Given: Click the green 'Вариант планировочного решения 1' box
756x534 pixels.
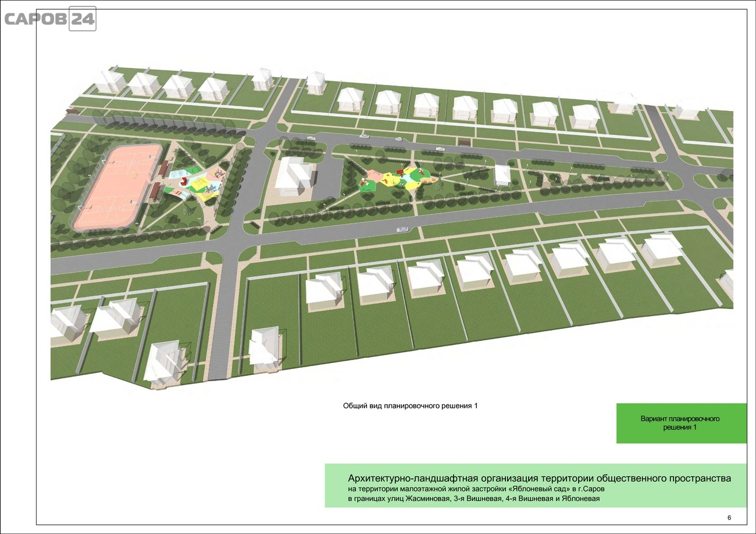Looking at the screenshot, I should pyautogui.click(x=680, y=423).
